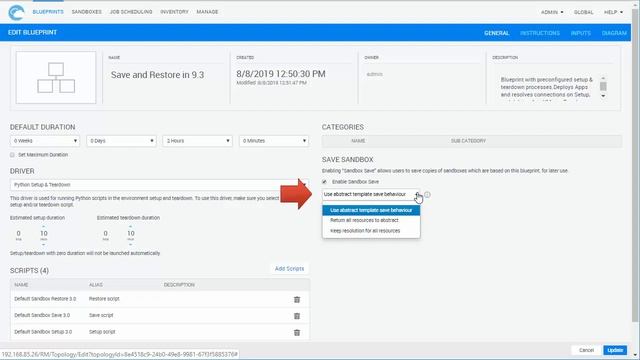Go to the BLUEPRINTS section
This screenshot has height=360, width=640.
(x=48, y=12)
